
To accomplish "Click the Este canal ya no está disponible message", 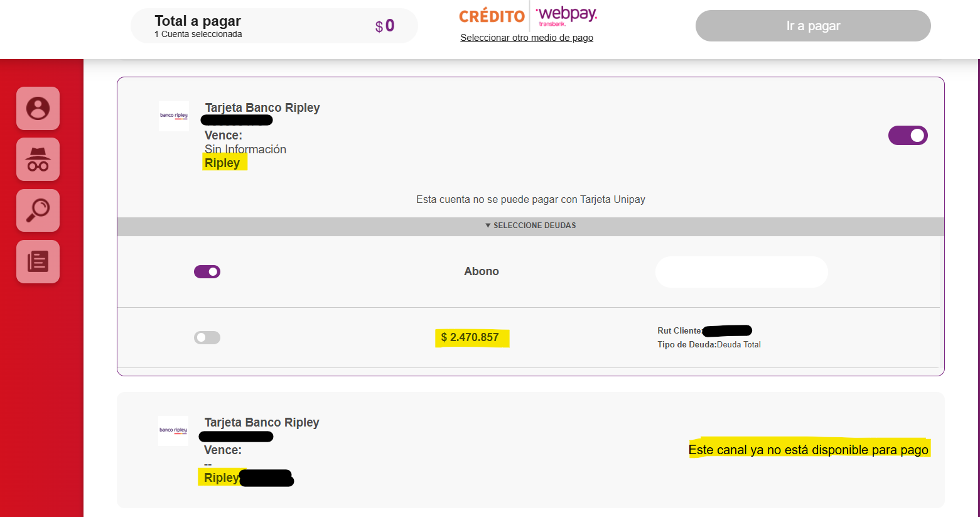I will [809, 450].
